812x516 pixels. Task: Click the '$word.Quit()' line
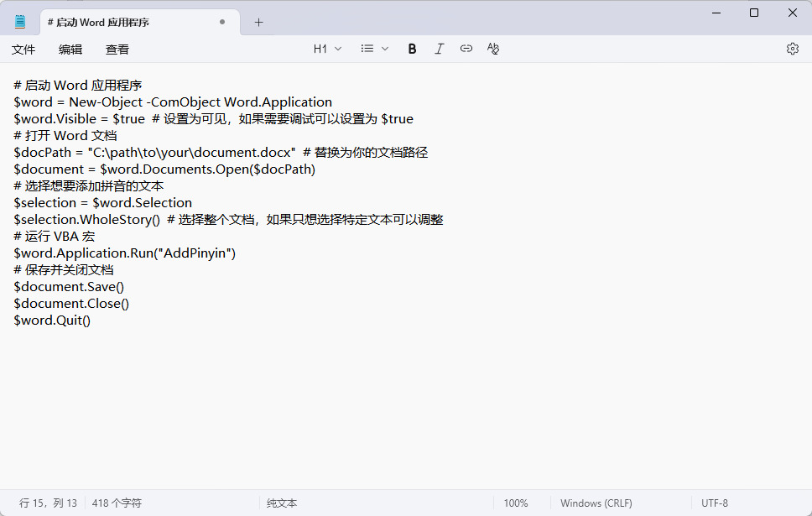52,321
